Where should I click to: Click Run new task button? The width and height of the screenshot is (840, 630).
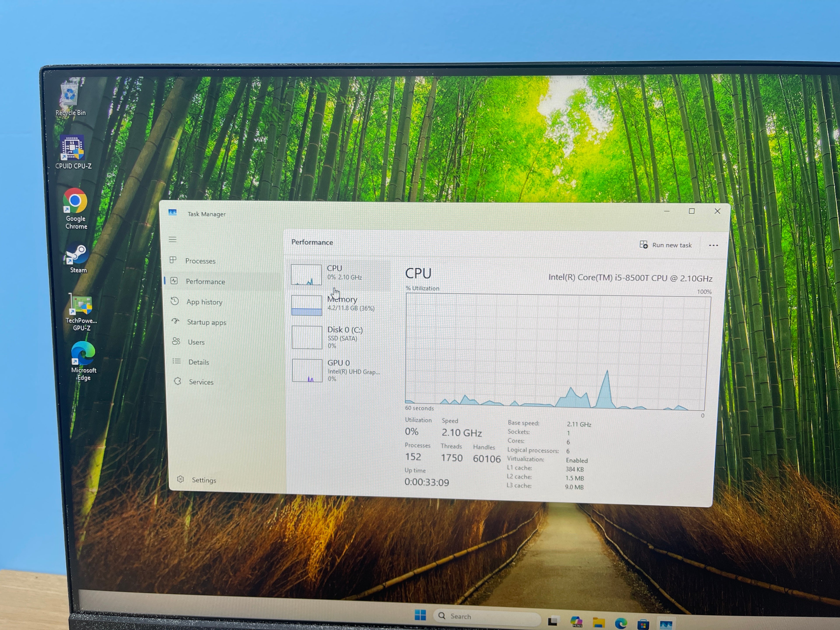(665, 245)
